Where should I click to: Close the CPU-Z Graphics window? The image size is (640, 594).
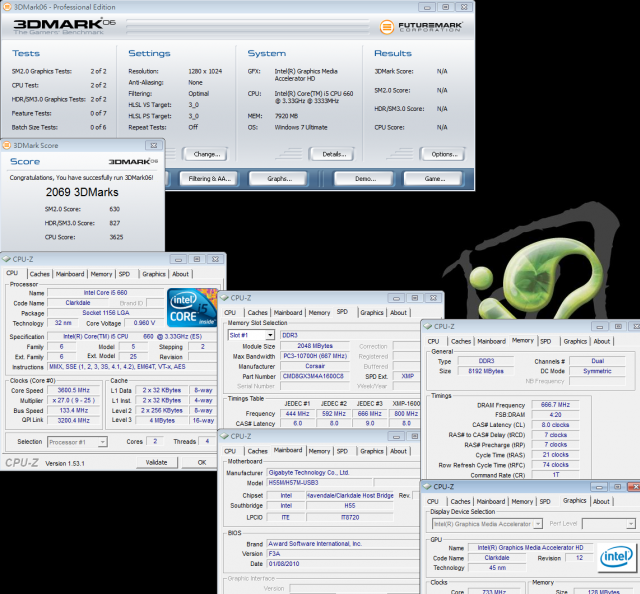634,487
